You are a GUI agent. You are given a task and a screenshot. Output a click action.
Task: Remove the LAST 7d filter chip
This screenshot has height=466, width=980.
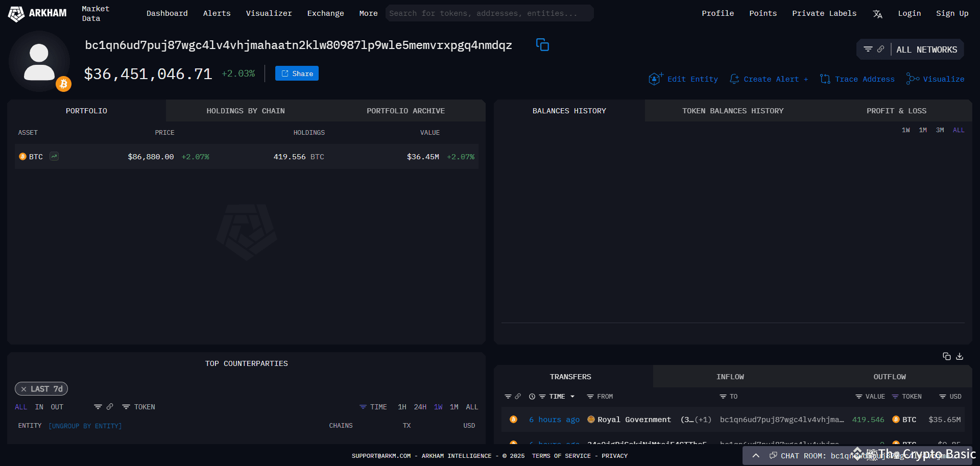tap(23, 389)
